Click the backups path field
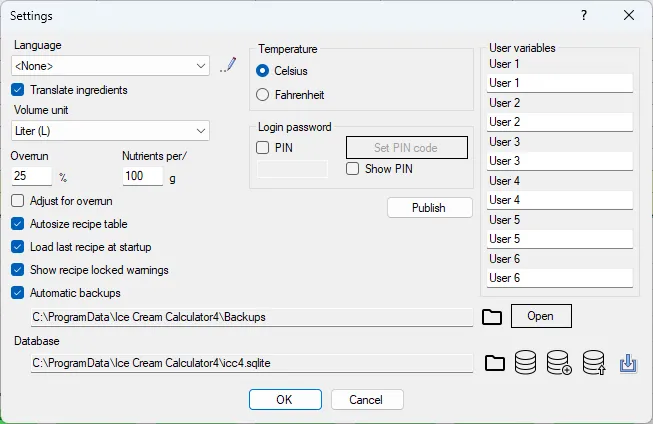 (x=252, y=317)
